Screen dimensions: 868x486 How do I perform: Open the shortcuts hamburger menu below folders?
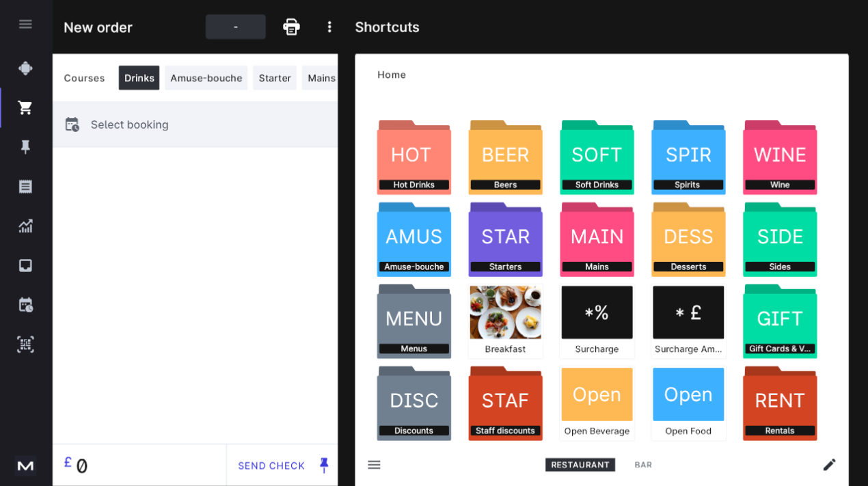[374, 464]
